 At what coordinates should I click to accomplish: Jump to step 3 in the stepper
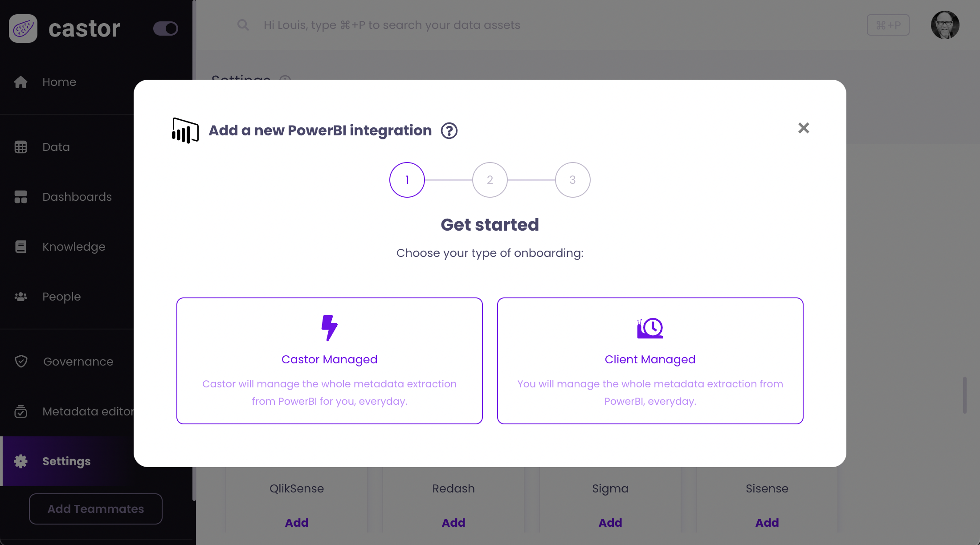pos(573,180)
